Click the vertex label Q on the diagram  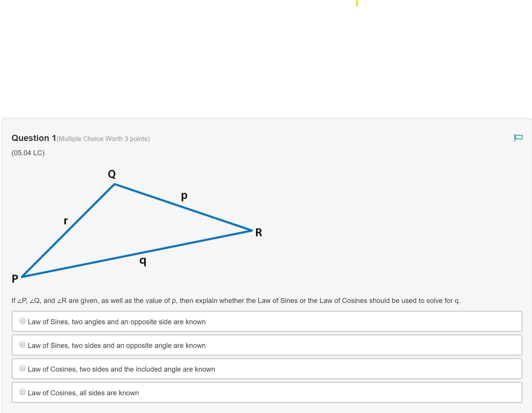pos(112,174)
